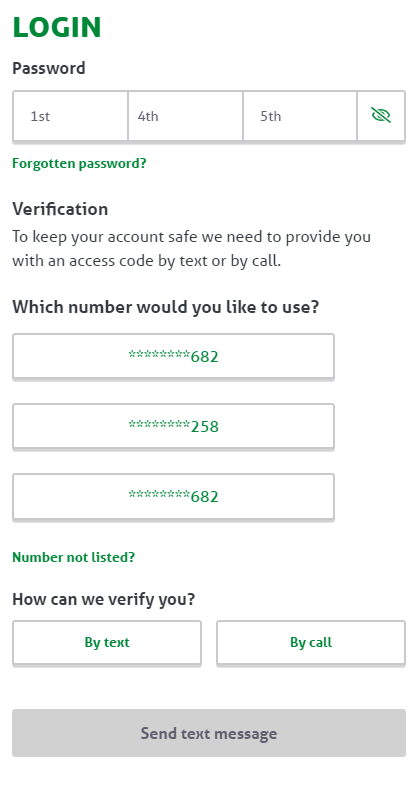Choose phone number ending in 258
Screen dimensions: 420x787
tap(173, 426)
